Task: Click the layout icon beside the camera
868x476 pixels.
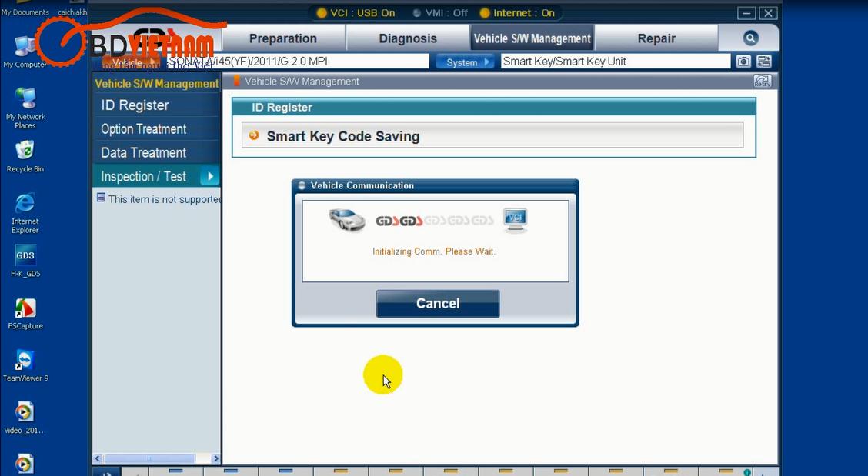Action: pos(764,62)
